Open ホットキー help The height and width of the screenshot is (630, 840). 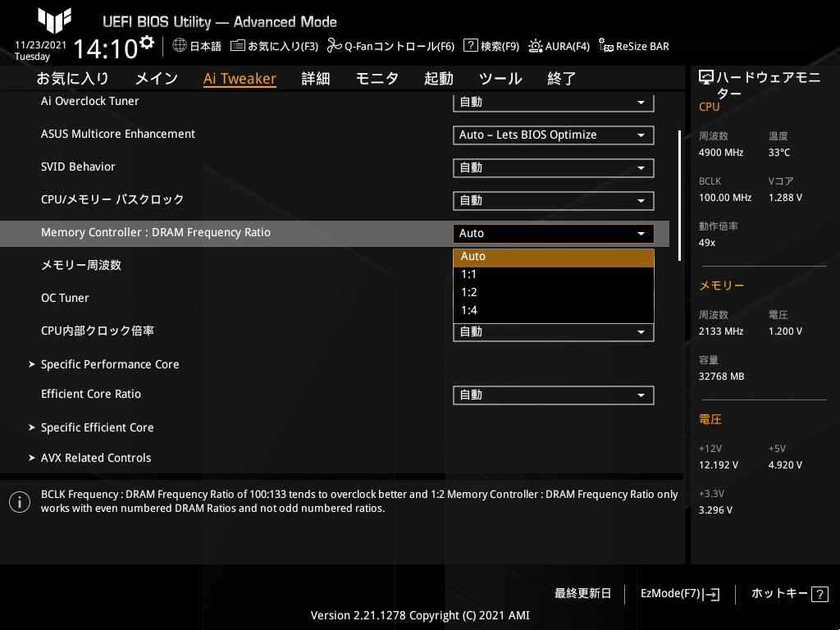[790, 594]
